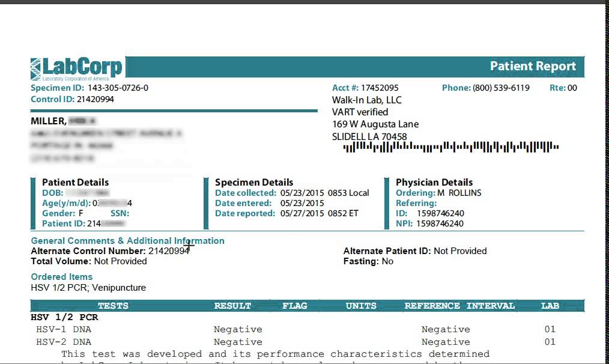609x364 pixels.
Task: Click the phone number (800) 539-6119
Action: pos(501,88)
